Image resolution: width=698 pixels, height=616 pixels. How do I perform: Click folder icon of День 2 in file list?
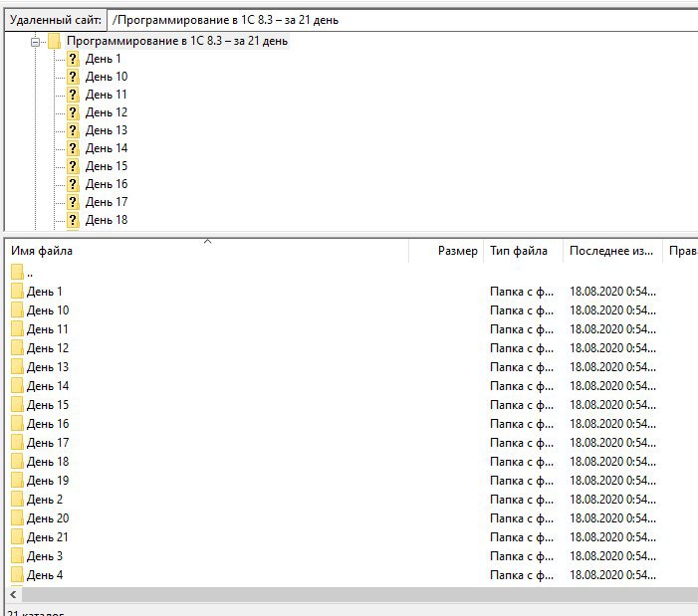pos(17,499)
